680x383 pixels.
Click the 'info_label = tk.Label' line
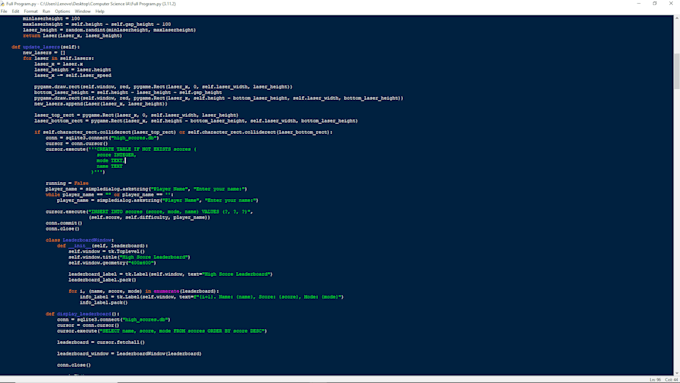point(212,297)
